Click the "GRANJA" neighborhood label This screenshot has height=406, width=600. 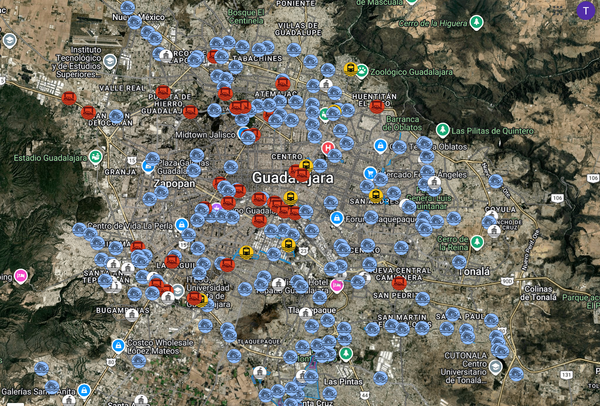121,172
